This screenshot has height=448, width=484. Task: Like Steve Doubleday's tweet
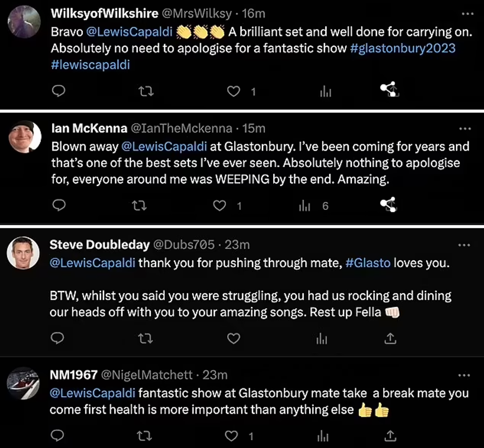pyautogui.click(x=233, y=338)
